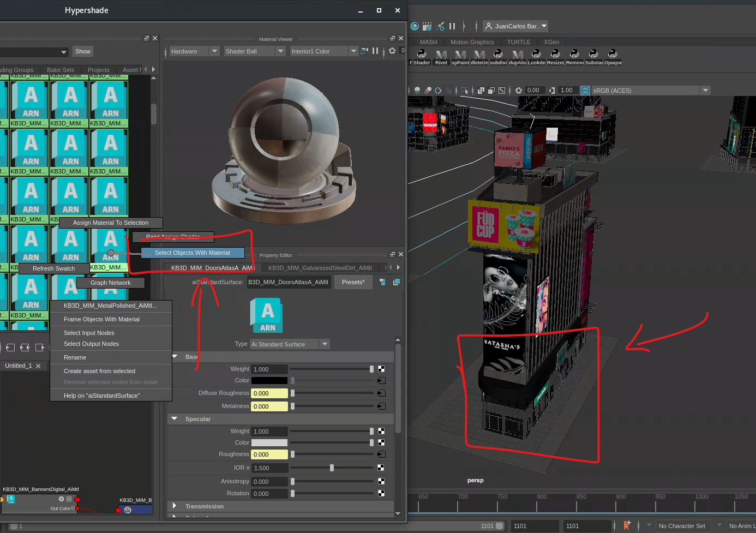Run the ResizeL shelf script
The height and width of the screenshot is (533, 756).
click(x=556, y=57)
